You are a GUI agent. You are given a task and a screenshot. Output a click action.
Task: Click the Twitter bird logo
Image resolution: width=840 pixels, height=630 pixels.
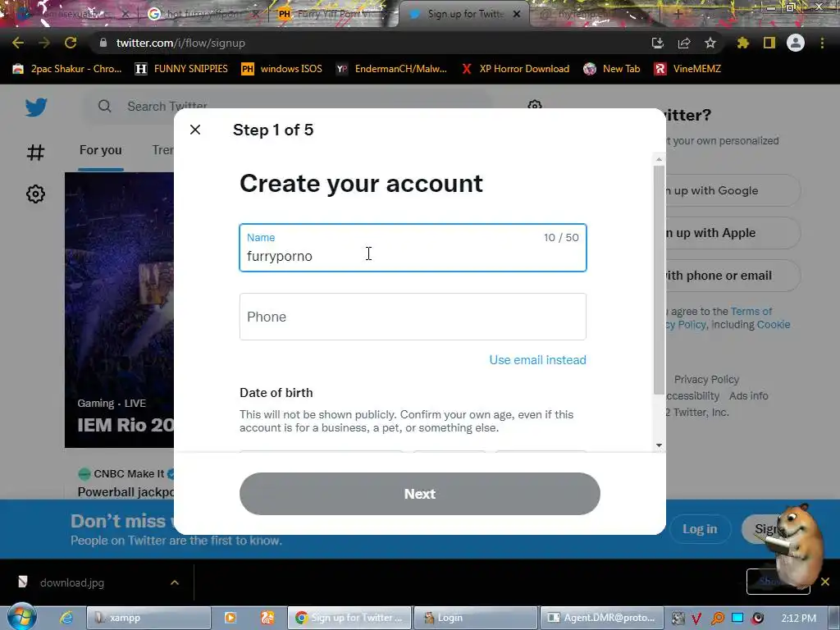click(36, 107)
